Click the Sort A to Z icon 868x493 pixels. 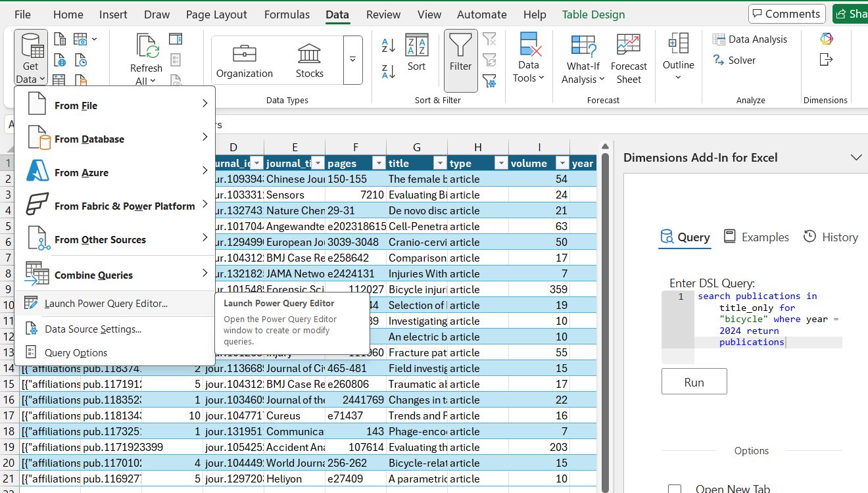coord(389,45)
